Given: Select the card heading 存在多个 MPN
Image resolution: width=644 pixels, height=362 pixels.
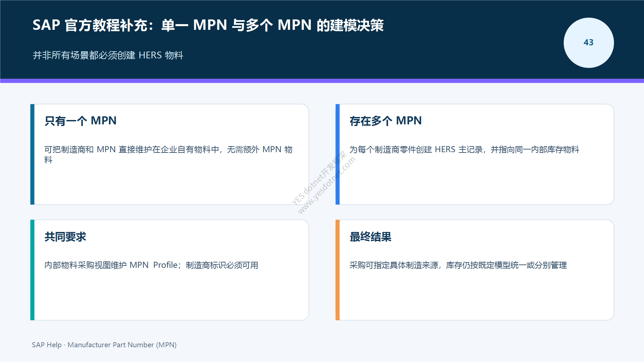Looking at the screenshot, I should click(x=386, y=121).
